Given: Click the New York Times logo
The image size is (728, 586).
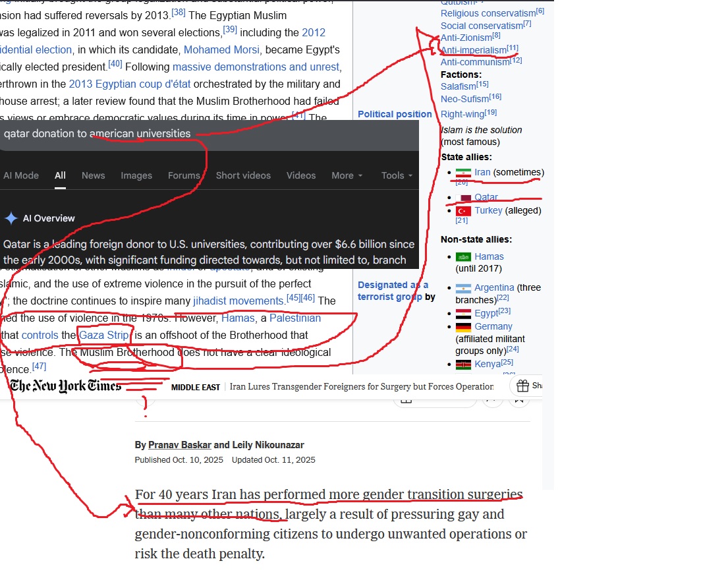Looking at the screenshot, I should point(65,386).
